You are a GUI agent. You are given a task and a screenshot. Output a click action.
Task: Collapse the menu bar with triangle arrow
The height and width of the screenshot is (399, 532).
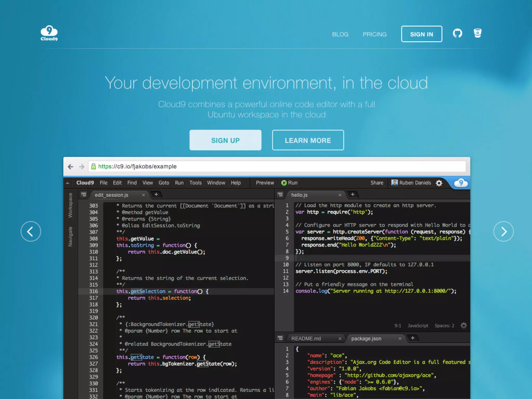pos(68,183)
